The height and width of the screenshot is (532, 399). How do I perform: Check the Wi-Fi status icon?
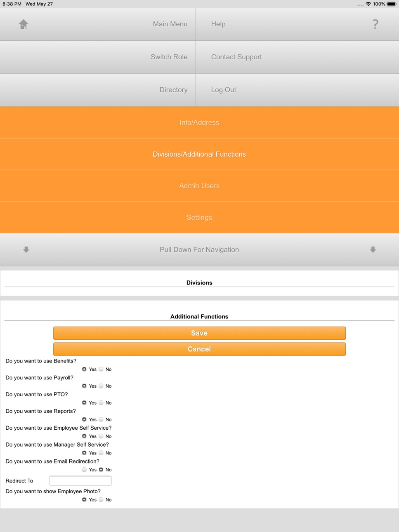point(368,4)
